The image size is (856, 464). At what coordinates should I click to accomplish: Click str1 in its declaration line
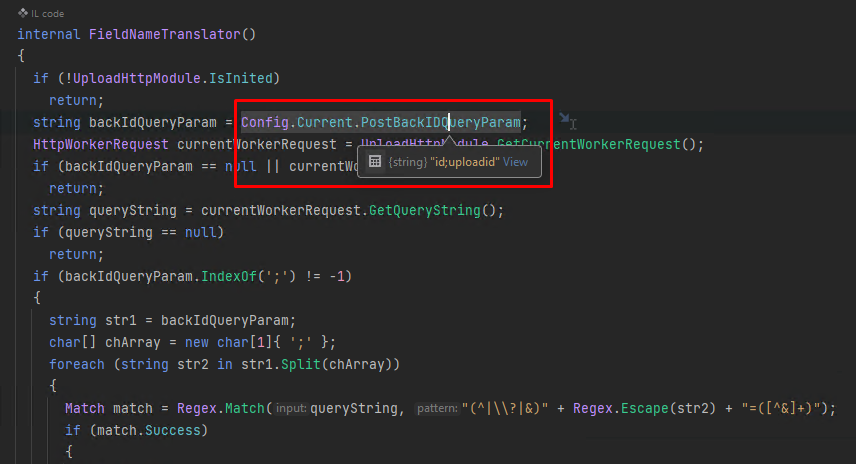coord(121,320)
